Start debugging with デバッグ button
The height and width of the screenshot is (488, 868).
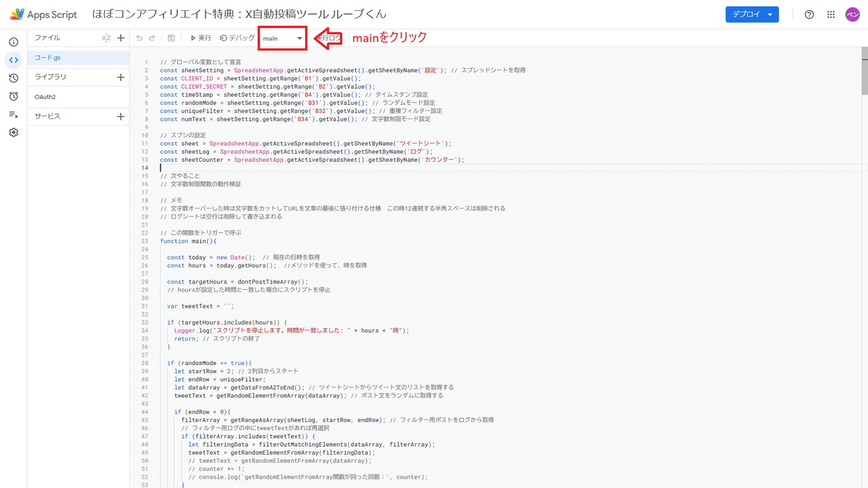[237, 38]
